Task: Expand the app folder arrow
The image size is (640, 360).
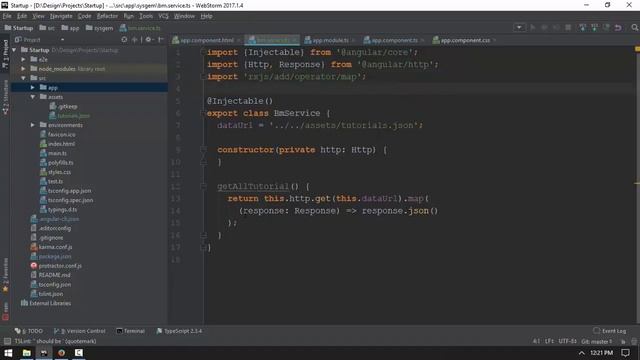Action: 33,87
